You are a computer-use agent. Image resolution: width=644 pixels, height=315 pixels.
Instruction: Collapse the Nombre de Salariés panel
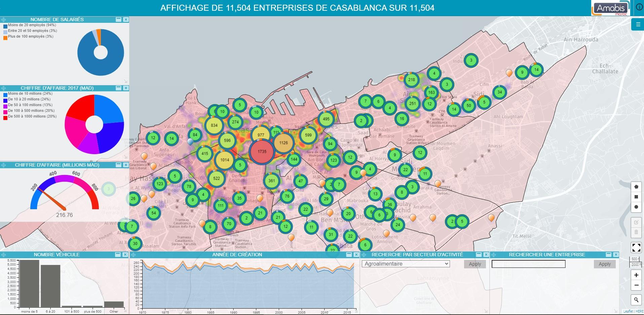(x=118, y=19)
